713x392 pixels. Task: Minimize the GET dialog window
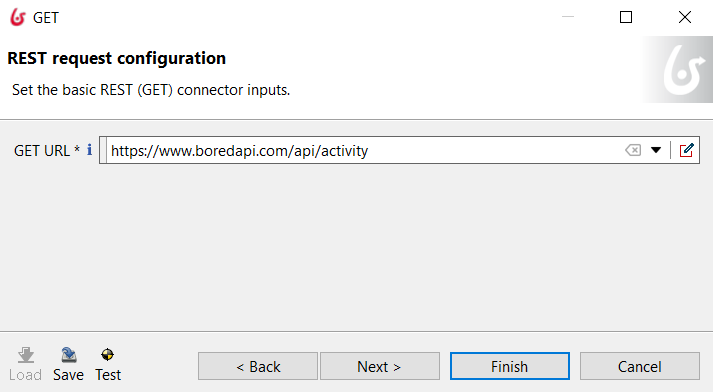568,17
